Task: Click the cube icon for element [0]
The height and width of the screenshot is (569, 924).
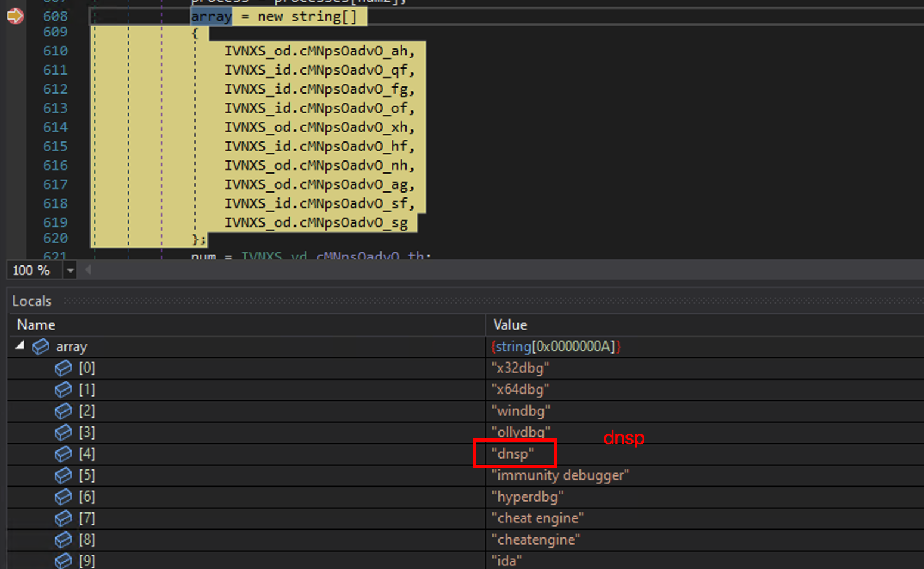Action: click(63, 368)
